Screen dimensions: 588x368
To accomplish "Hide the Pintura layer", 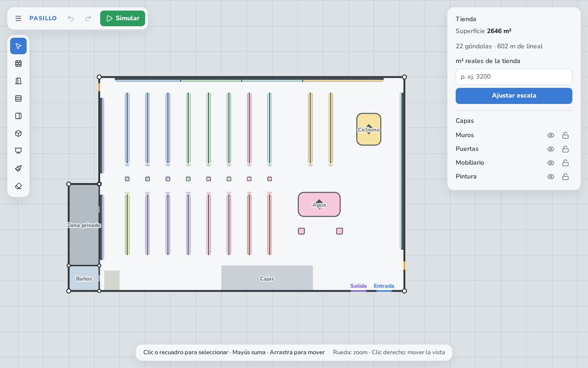I will pyautogui.click(x=551, y=177).
